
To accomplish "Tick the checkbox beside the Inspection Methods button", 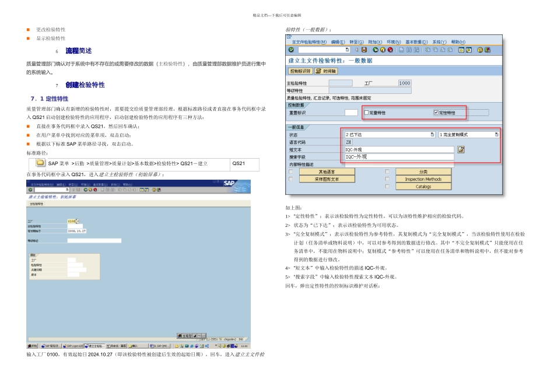I will pos(387,179).
